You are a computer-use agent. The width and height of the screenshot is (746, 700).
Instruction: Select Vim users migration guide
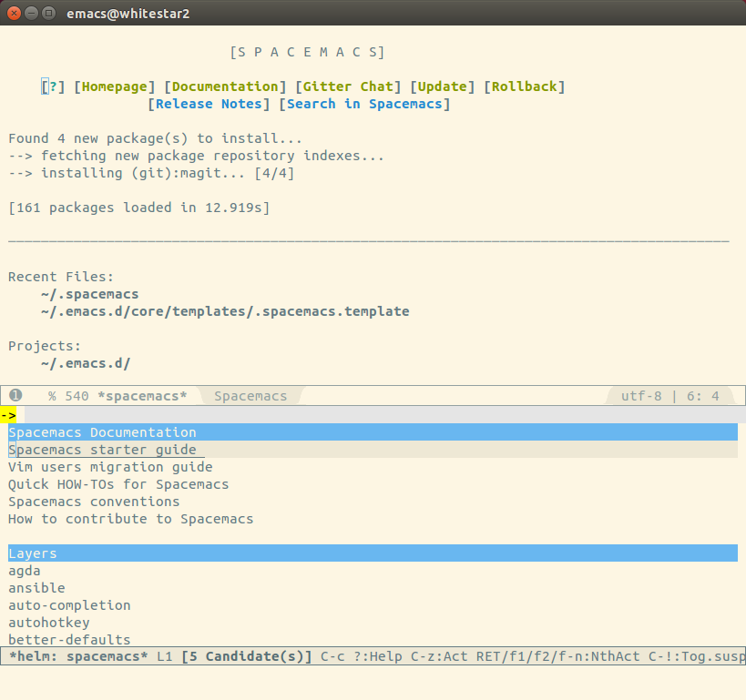[x=110, y=467]
